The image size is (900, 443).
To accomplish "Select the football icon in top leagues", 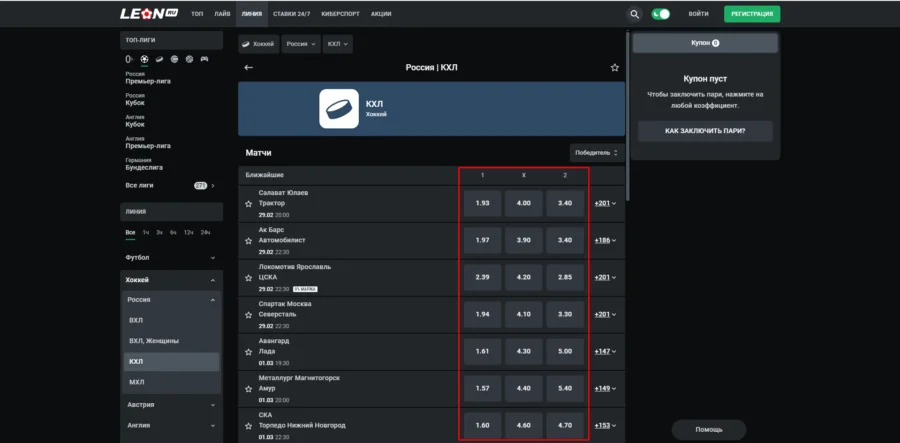I will point(144,59).
